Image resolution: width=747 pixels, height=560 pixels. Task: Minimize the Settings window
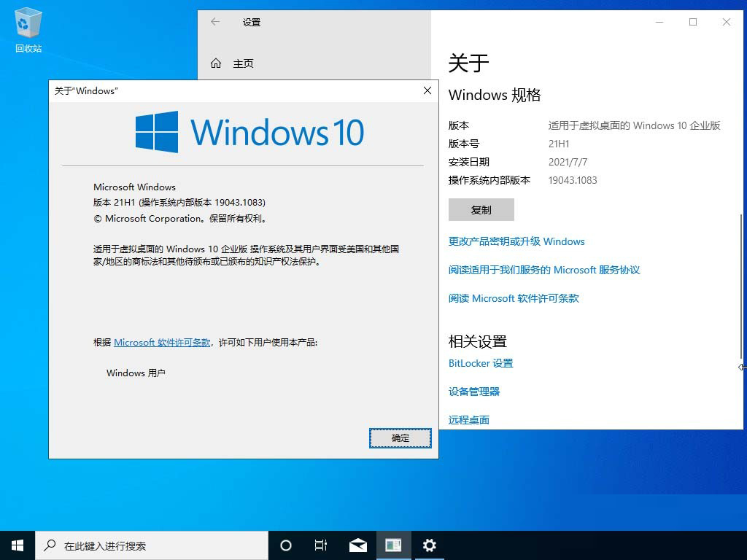tap(659, 22)
